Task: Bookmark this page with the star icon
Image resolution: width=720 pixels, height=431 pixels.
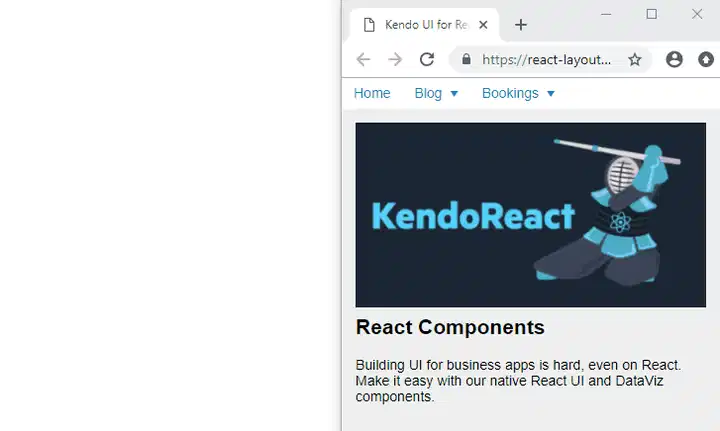Action: tap(635, 59)
